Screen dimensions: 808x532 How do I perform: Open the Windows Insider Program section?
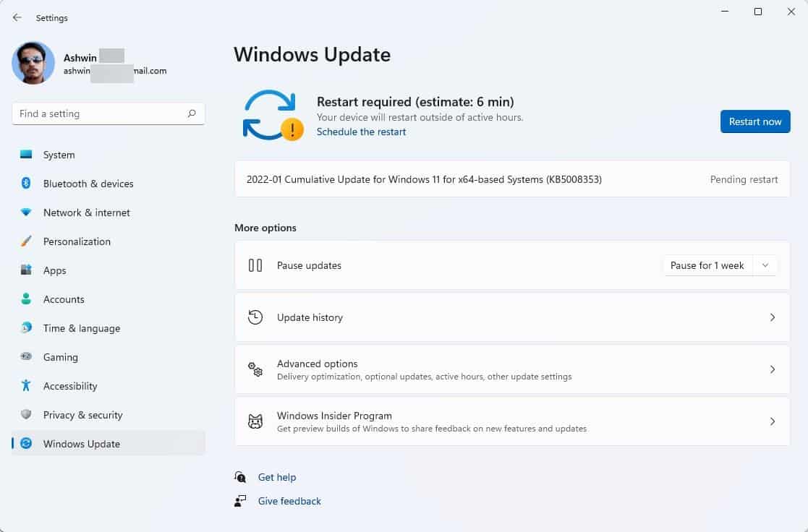[512, 421]
